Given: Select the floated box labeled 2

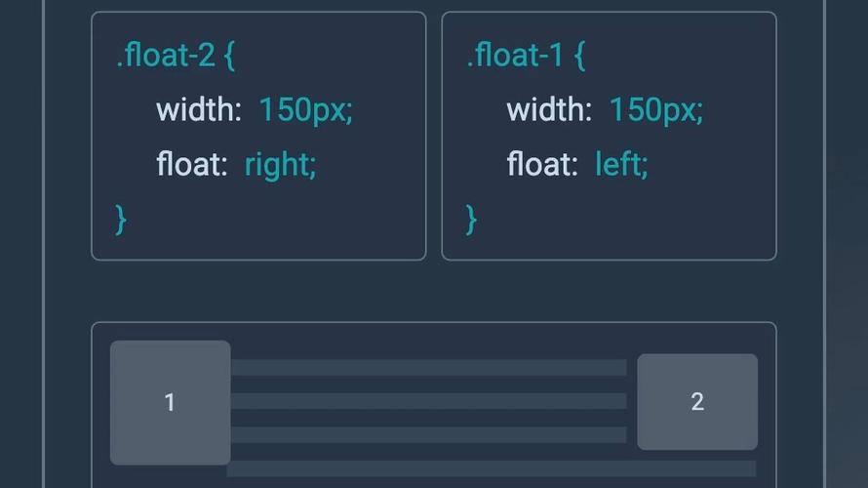Looking at the screenshot, I should pyautogui.click(x=697, y=401).
